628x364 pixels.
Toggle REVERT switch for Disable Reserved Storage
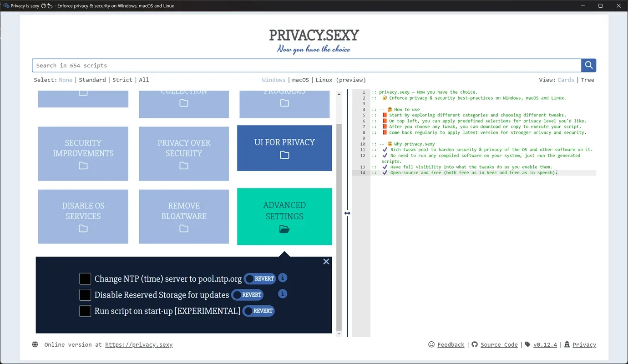[247, 295]
